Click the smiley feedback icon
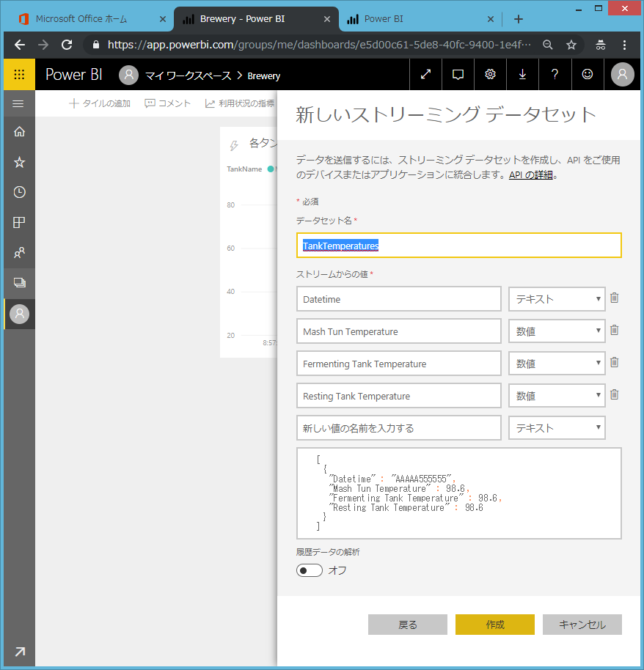The height and width of the screenshot is (670, 644). pyautogui.click(x=587, y=75)
